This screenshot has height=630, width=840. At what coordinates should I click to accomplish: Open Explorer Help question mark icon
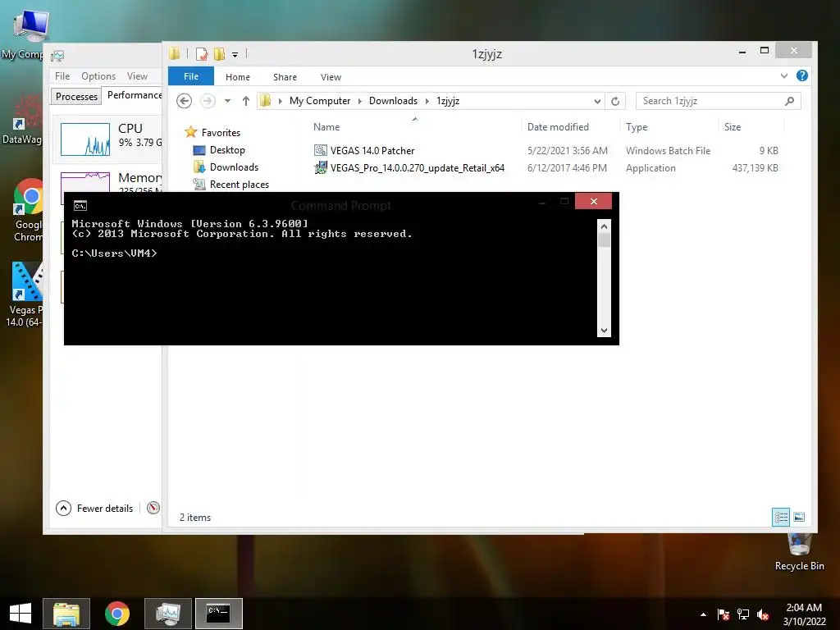point(801,75)
